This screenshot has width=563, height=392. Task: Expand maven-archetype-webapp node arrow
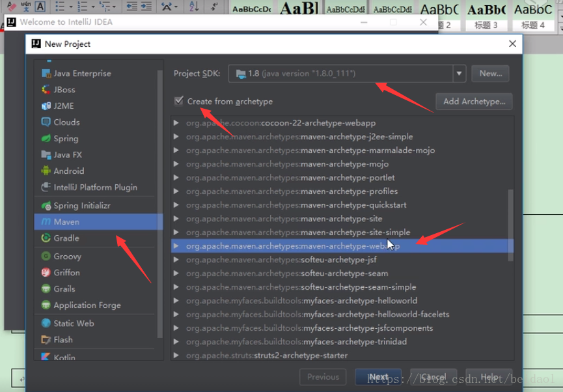[x=176, y=246]
